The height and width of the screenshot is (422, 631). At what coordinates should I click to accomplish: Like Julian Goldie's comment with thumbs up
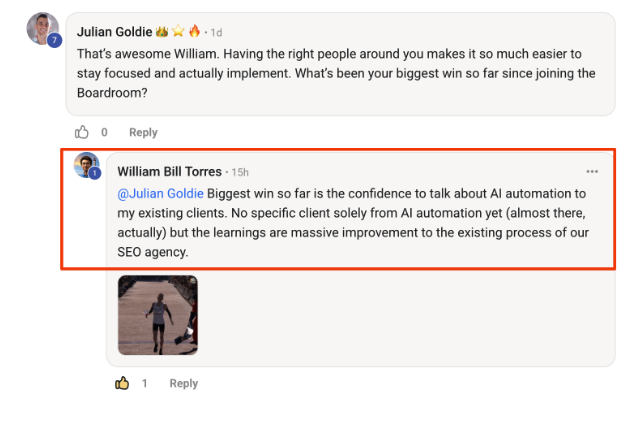pos(82,132)
